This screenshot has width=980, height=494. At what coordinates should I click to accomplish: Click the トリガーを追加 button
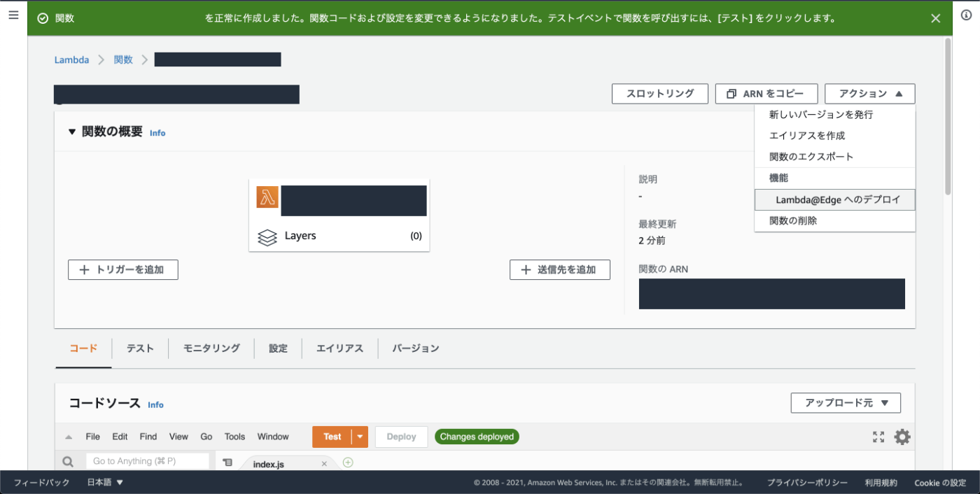[123, 270]
